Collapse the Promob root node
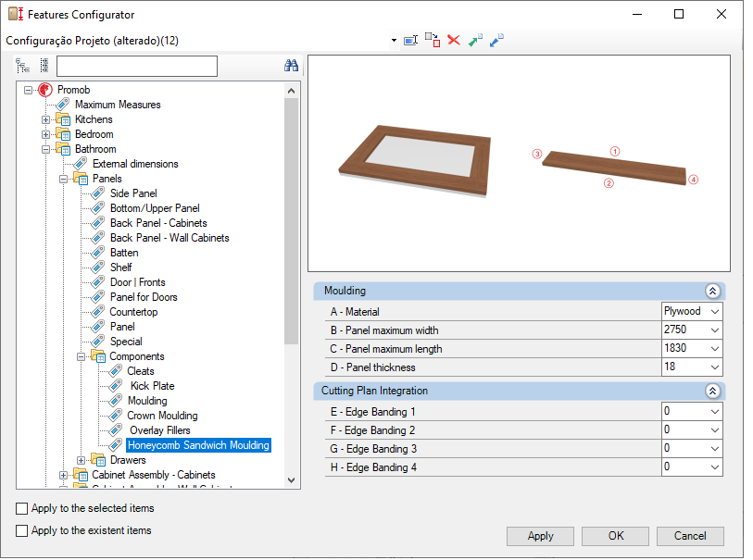 (29, 90)
